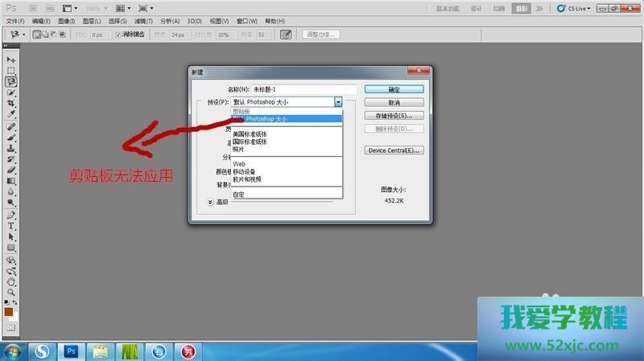This screenshot has height=361, width=644.
Task: Choose Web from the preset list
Action: point(239,163)
